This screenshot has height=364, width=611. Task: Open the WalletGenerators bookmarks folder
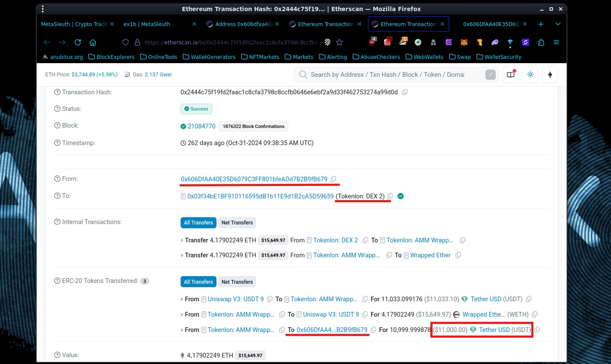(x=209, y=57)
